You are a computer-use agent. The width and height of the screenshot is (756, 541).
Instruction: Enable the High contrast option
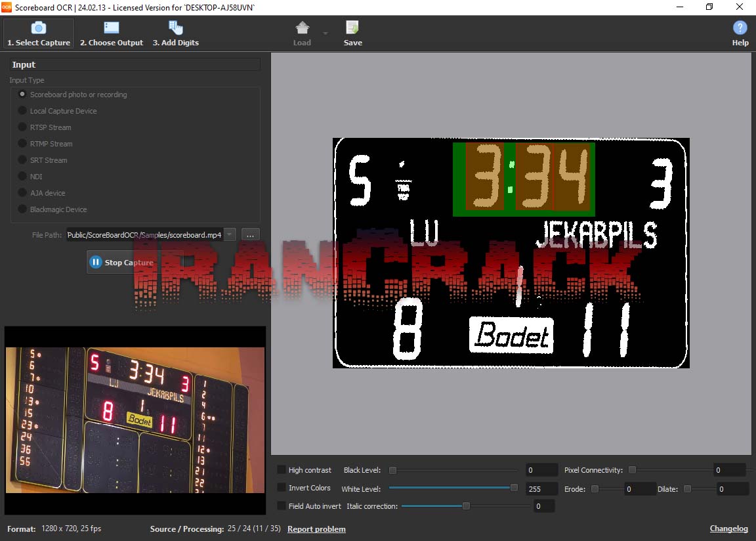(x=281, y=469)
